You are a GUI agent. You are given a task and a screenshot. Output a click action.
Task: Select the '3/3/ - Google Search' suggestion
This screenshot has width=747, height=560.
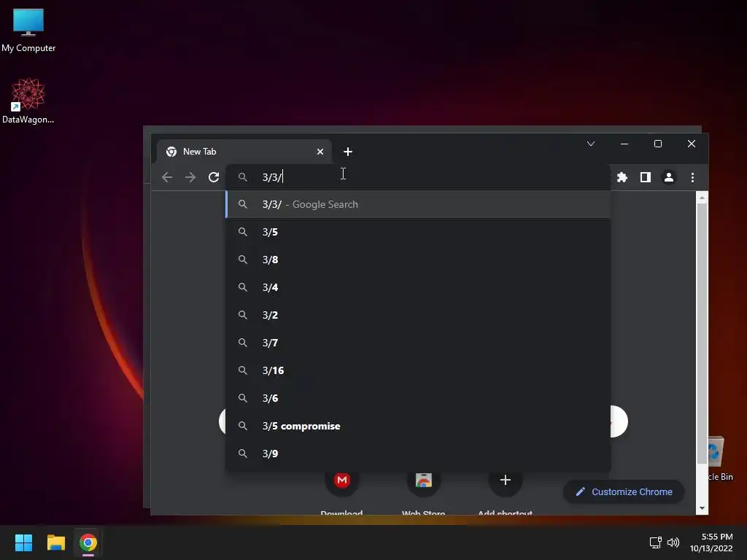click(x=418, y=204)
